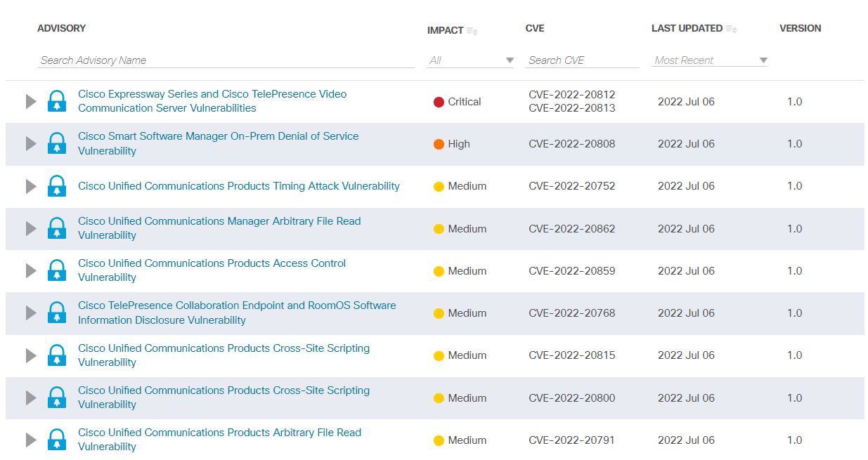The height and width of the screenshot is (460, 868).
Task: Open the Most Recent date filter dropdown
Action: coord(709,60)
